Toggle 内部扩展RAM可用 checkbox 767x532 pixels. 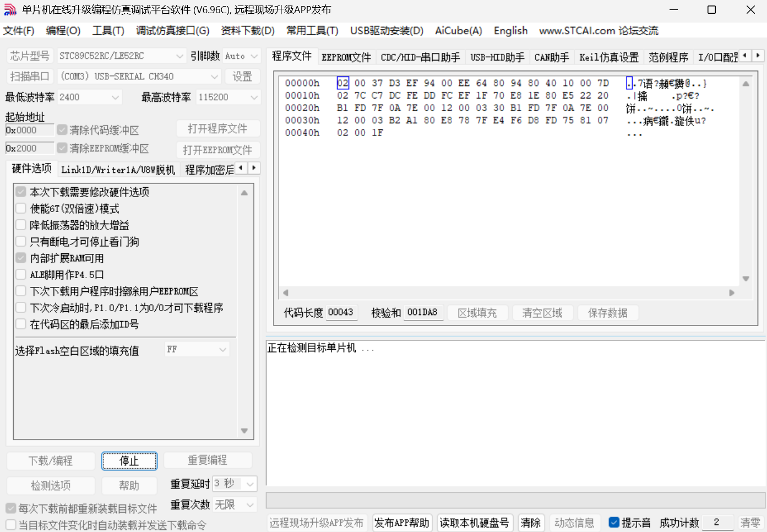click(21, 258)
